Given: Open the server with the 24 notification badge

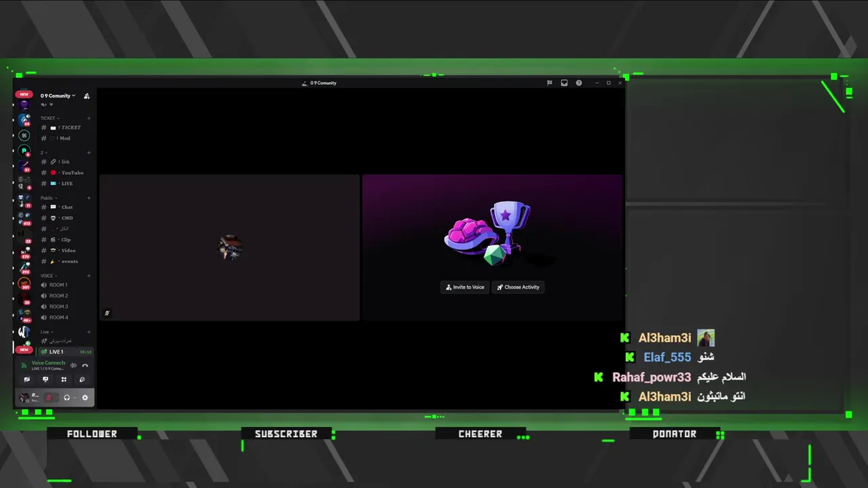Looking at the screenshot, I should [x=24, y=119].
